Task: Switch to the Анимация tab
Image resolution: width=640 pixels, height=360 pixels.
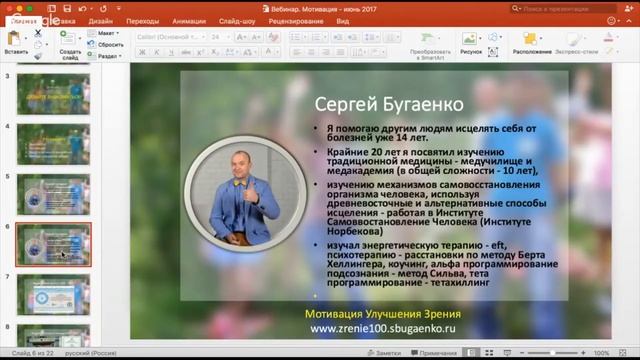Action: tap(189, 21)
